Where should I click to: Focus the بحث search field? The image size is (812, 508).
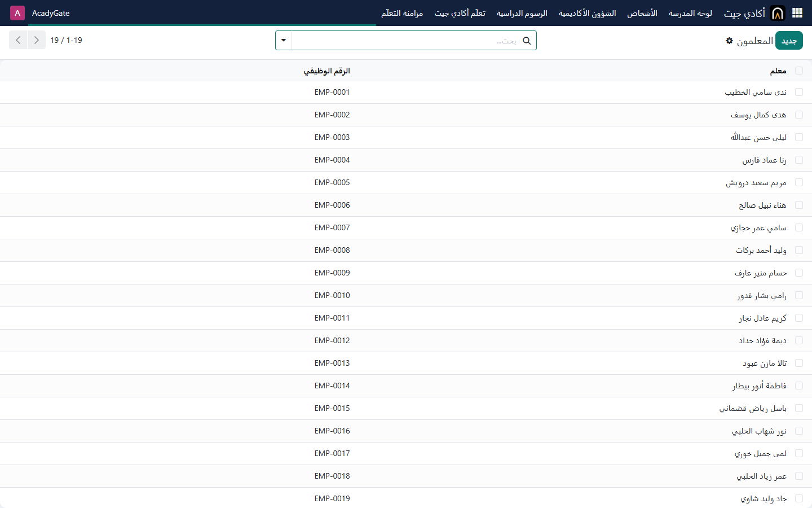(x=406, y=41)
